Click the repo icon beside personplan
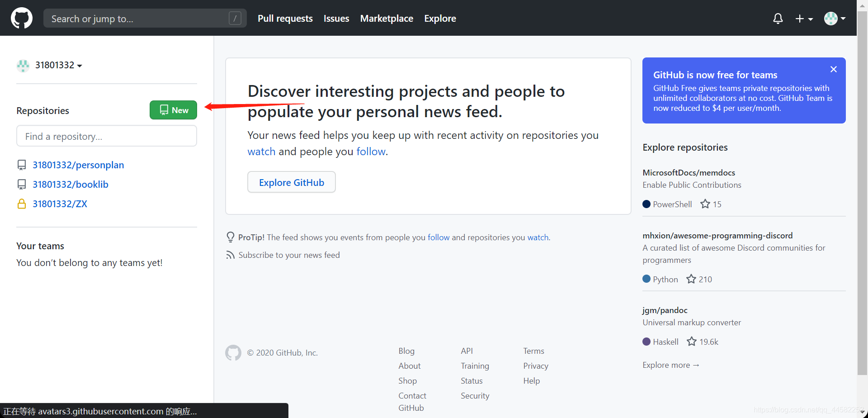The height and width of the screenshot is (418, 868). 22,165
